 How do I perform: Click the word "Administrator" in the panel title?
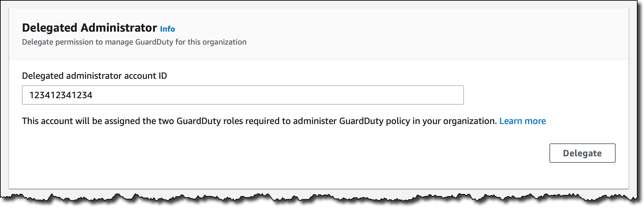(x=118, y=28)
